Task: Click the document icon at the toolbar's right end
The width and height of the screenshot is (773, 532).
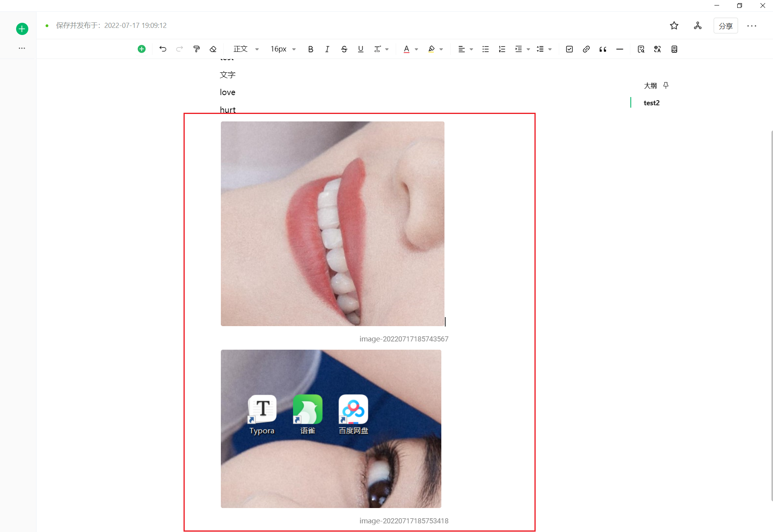Action: click(674, 49)
